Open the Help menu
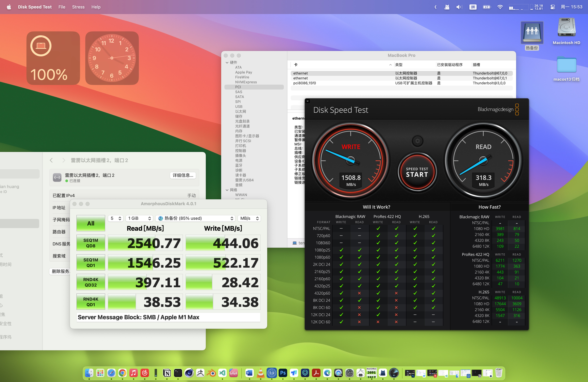 [96, 7]
